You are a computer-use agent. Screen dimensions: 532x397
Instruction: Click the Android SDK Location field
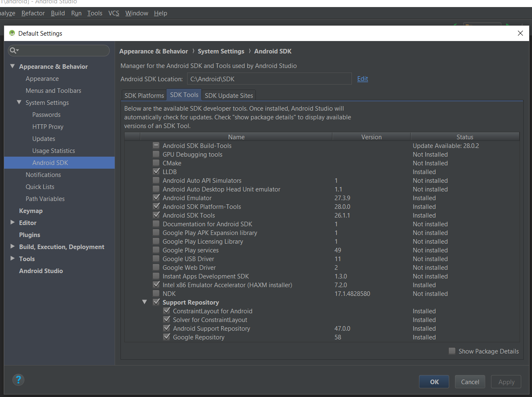pos(270,79)
